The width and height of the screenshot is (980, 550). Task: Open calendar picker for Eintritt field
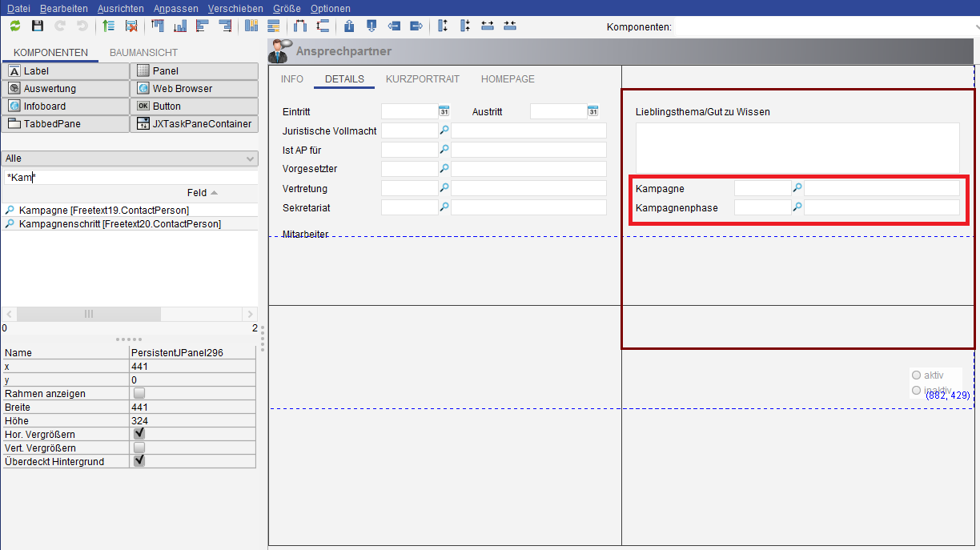(444, 111)
